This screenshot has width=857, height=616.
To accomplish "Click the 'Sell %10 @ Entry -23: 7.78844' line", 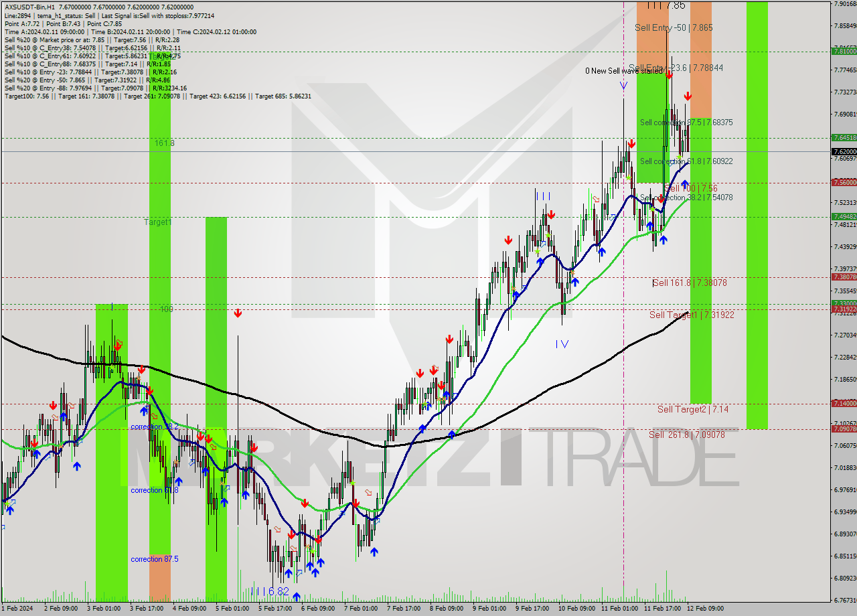I will 90,71.
